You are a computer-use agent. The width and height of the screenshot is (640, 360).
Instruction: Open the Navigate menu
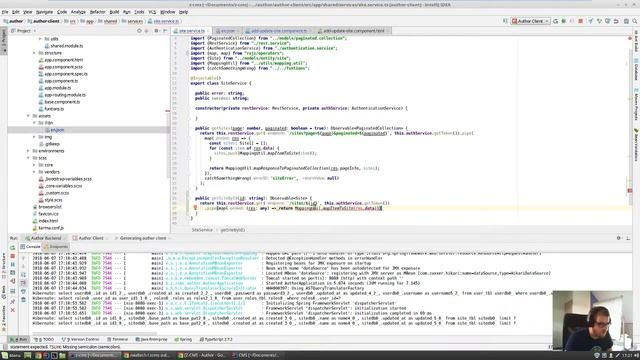[44, 12]
